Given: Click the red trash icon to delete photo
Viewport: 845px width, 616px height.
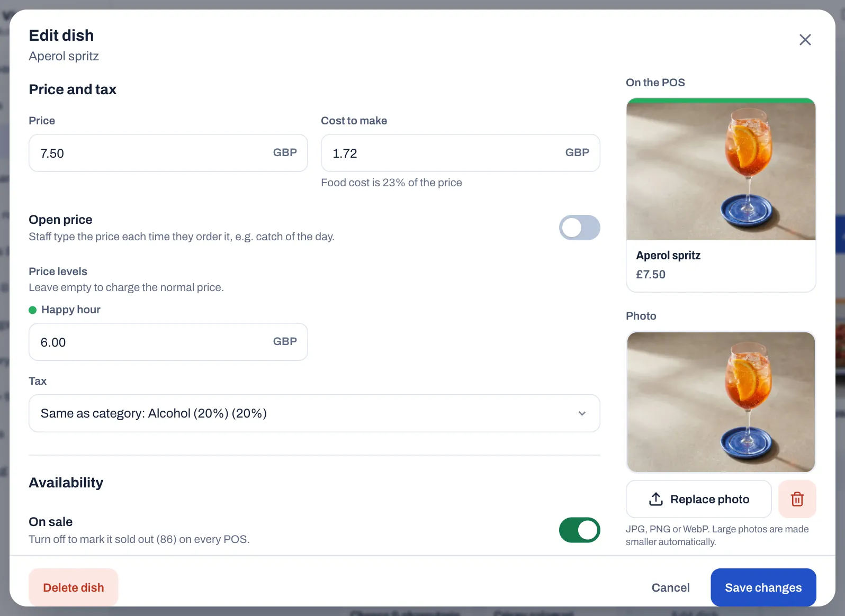Looking at the screenshot, I should pos(797,499).
